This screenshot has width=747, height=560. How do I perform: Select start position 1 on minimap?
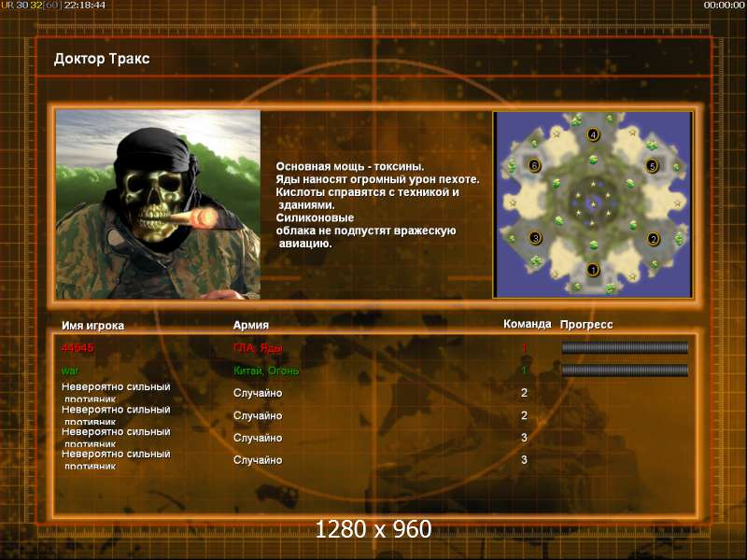point(593,270)
